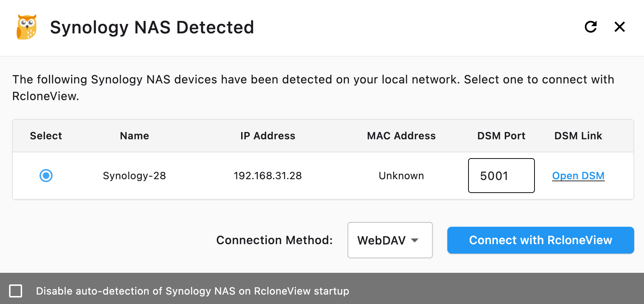
Task: Open DSM for Synology-28
Action: (578, 176)
